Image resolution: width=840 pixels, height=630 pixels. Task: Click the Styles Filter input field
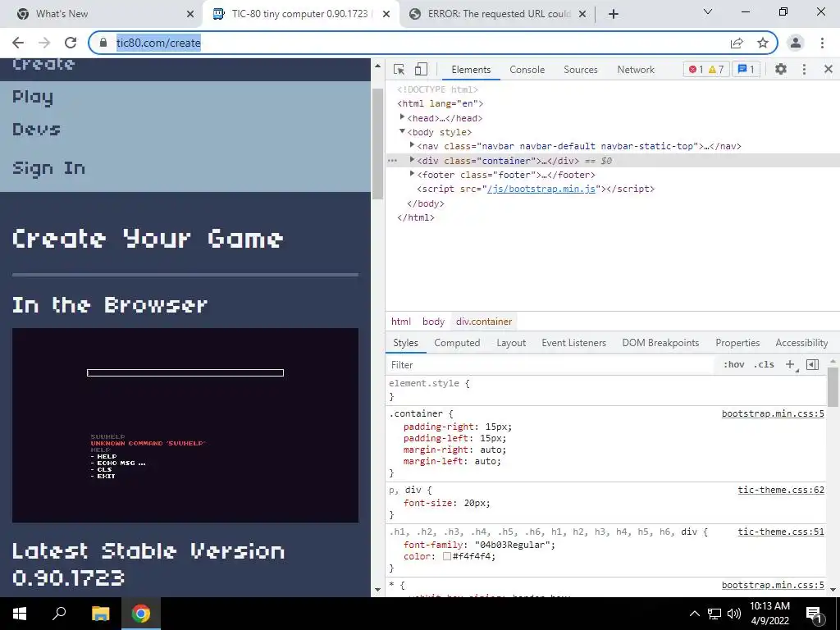552,365
